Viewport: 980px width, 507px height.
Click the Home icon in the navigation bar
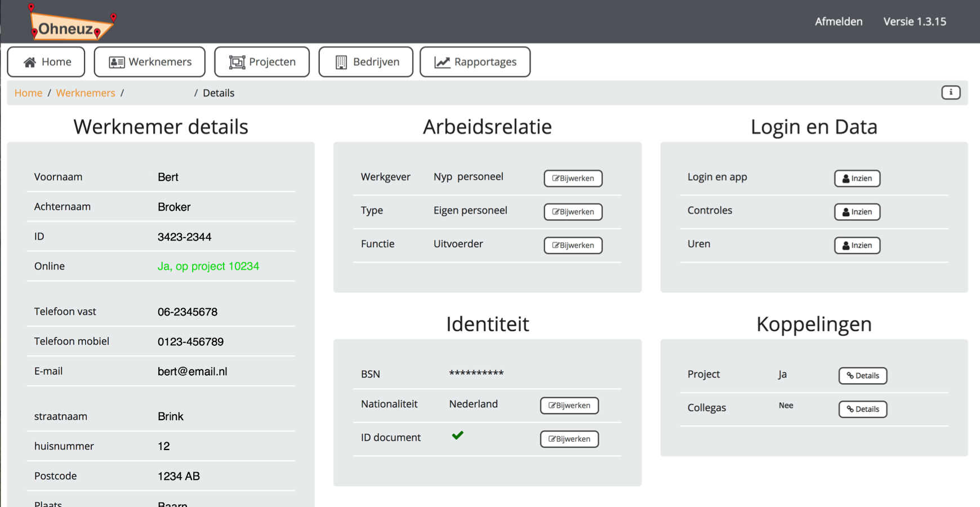[x=29, y=61]
